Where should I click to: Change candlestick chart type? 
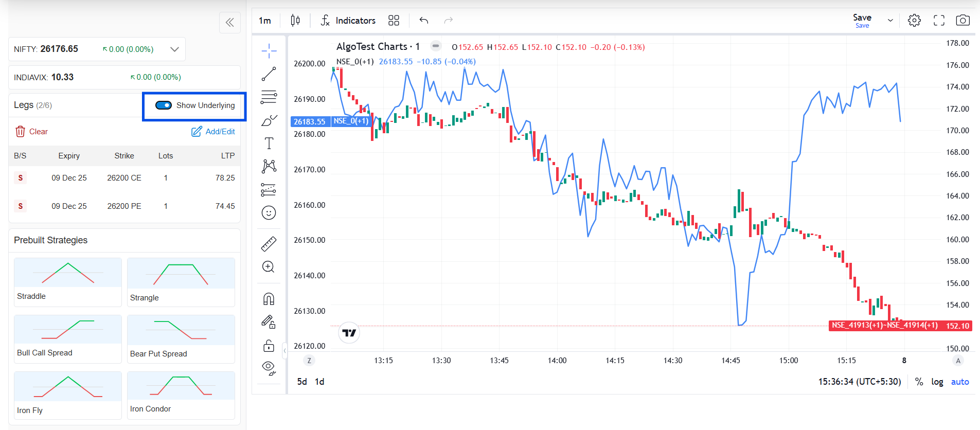295,20
